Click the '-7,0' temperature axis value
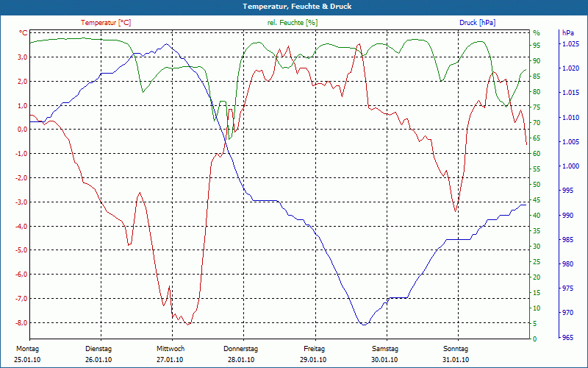Viewport: 588px width, 368px height. coord(21,299)
